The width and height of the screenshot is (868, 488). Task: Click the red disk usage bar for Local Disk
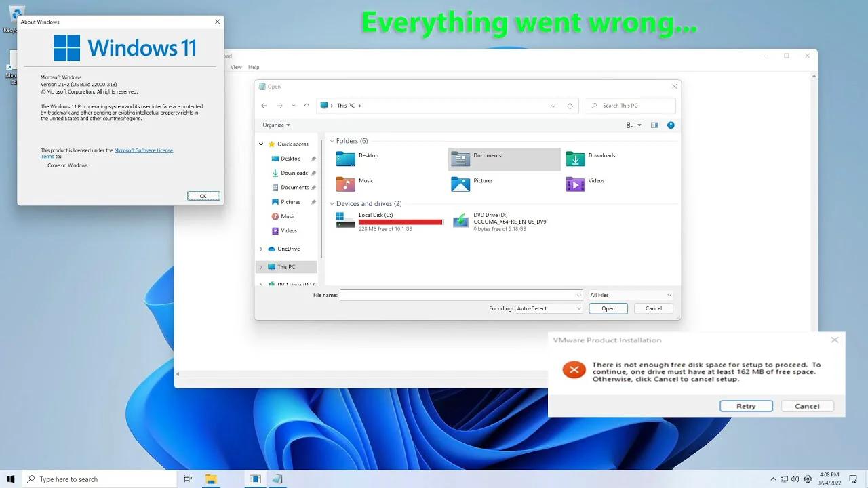pos(401,222)
